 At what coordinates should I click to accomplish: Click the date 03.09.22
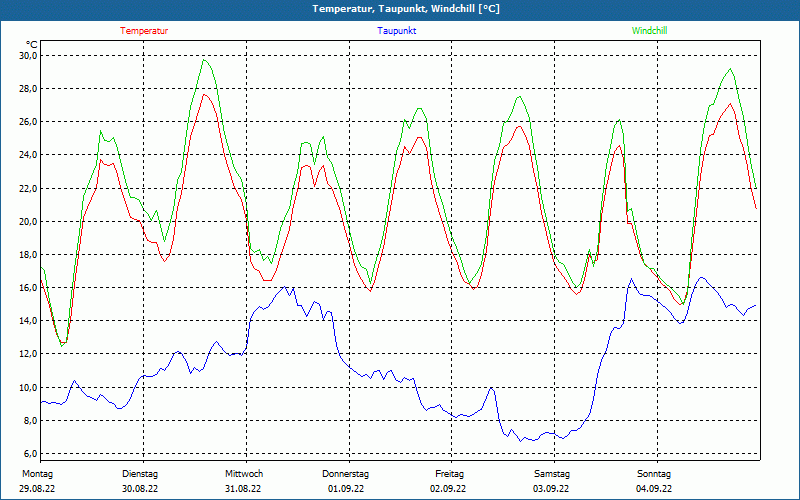(551, 489)
